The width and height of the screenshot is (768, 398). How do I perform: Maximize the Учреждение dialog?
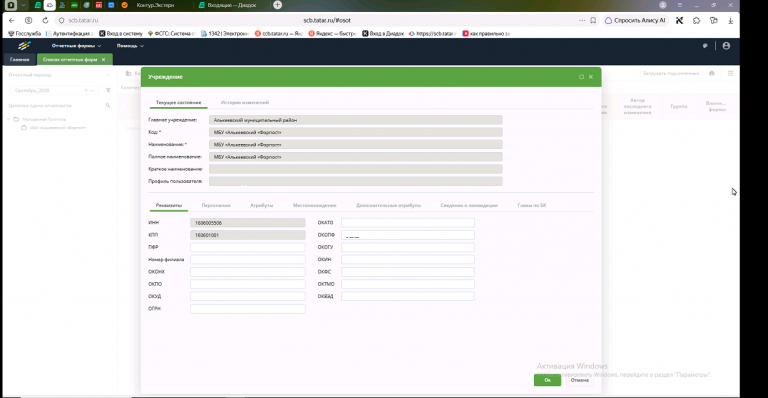click(x=581, y=77)
